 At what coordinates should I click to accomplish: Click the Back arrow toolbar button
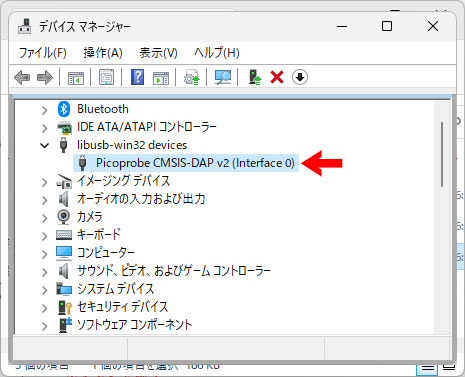(22, 78)
